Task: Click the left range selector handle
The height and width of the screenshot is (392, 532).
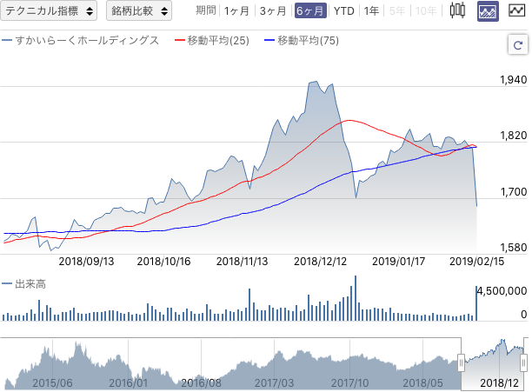Action: pyautogui.click(x=461, y=363)
